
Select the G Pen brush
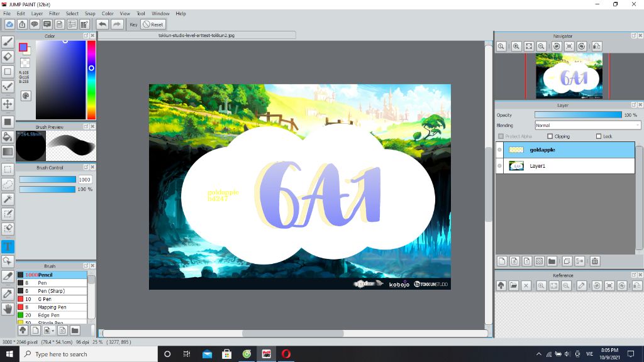52,299
